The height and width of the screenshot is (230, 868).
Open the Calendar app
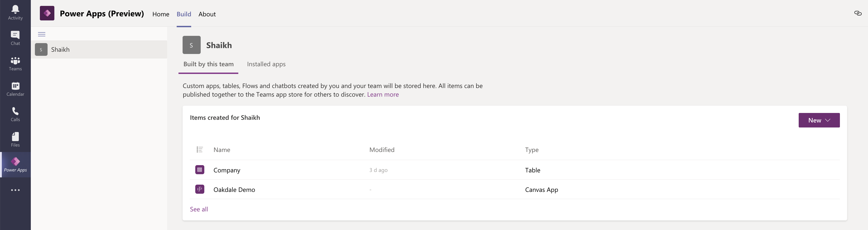(15, 89)
